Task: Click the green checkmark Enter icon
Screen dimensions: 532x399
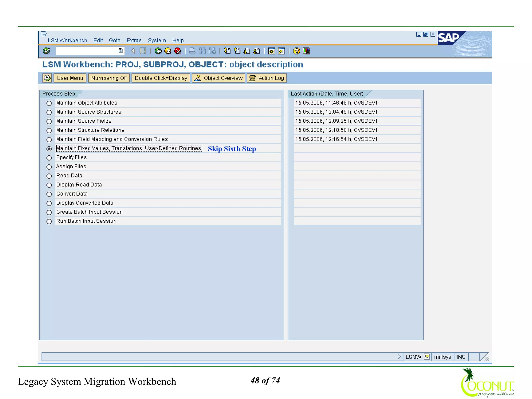Action: (x=46, y=51)
